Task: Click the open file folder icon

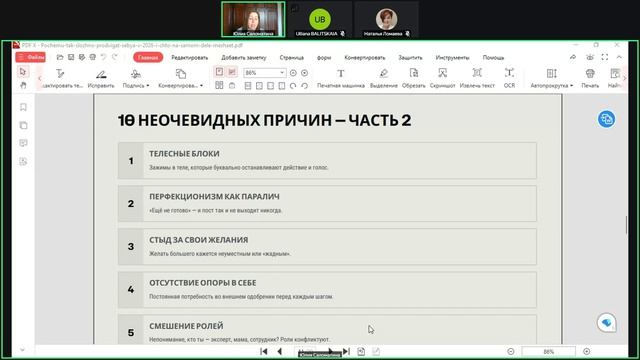Action: coord(60,57)
